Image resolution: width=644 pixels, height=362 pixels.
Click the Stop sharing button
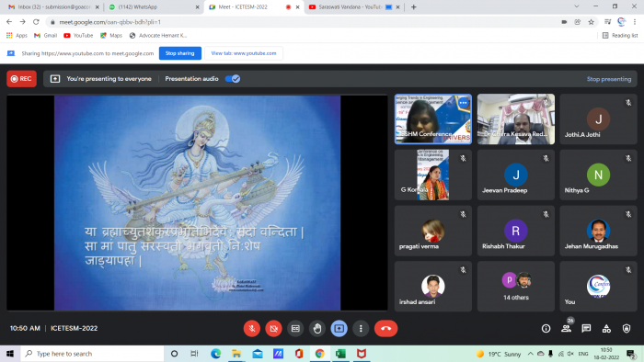[180, 53]
